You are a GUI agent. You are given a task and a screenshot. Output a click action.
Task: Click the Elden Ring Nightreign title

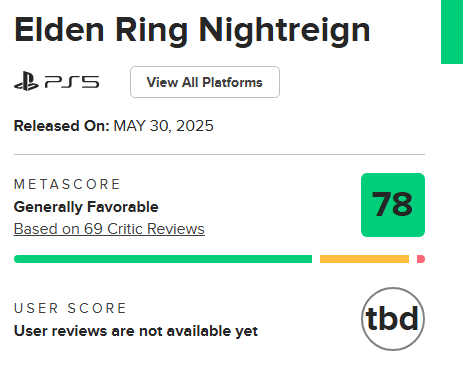click(192, 31)
